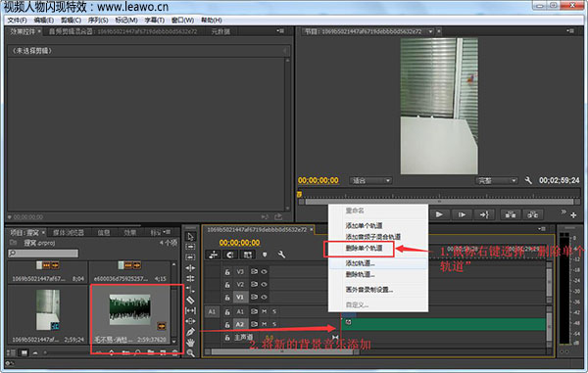Open the File menu
The image size is (588, 373).
coord(18,20)
